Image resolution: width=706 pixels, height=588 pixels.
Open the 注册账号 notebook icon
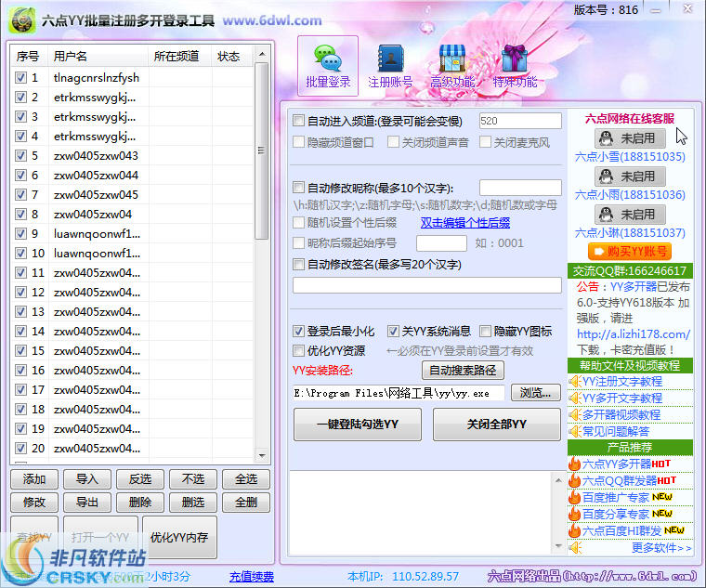pyautogui.click(x=390, y=59)
